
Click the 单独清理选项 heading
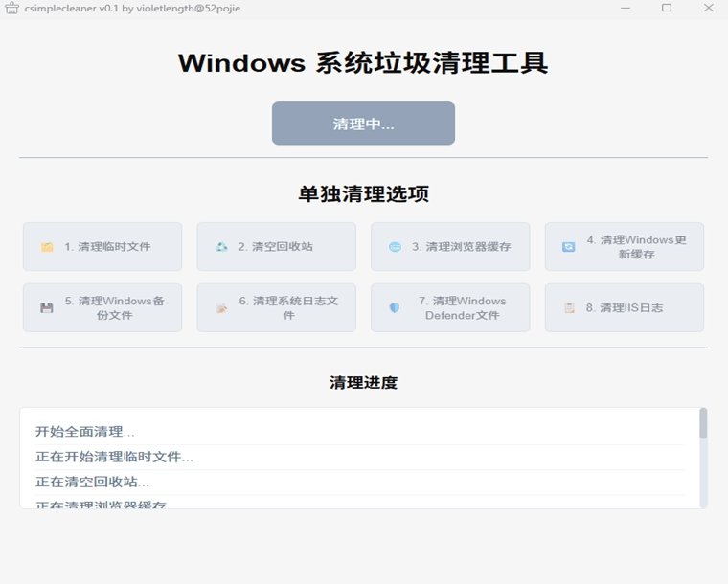pyautogui.click(x=363, y=194)
